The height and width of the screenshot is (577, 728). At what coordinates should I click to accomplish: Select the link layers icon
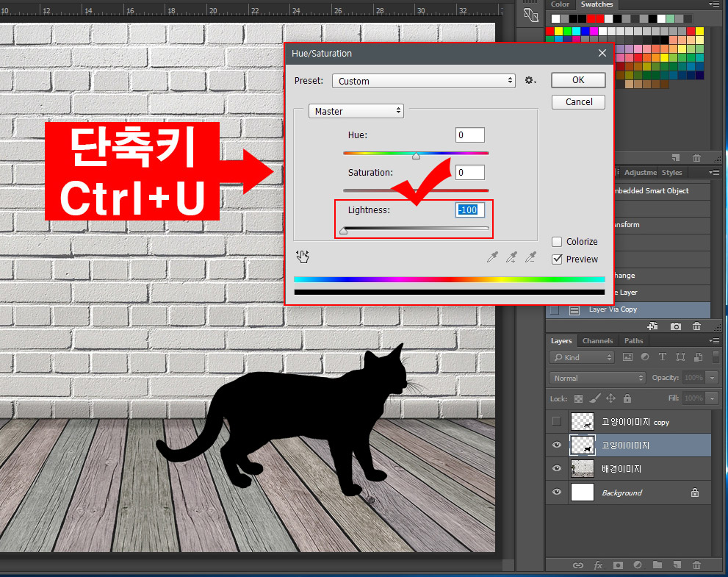click(578, 565)
